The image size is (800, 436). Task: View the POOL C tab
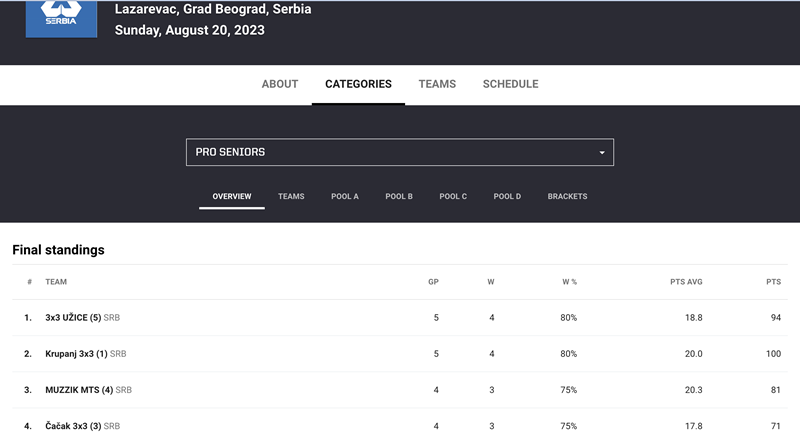[453, 196]
